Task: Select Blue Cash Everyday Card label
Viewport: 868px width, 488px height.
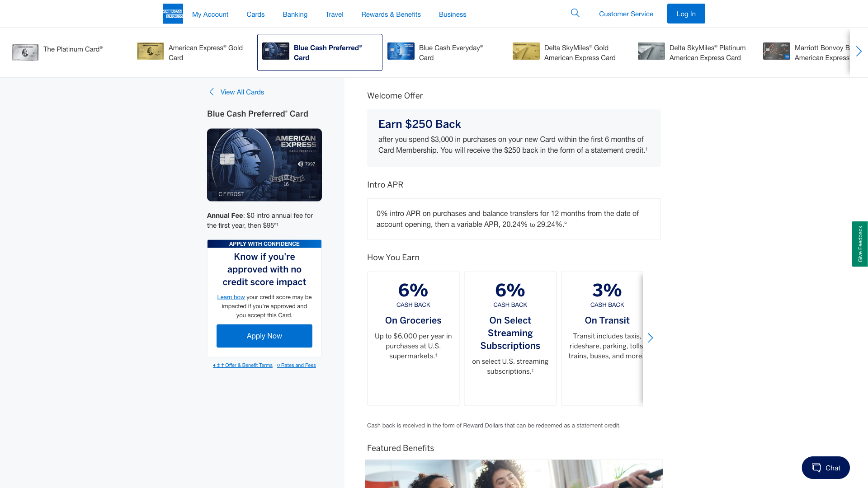Action: coord(451,52)
